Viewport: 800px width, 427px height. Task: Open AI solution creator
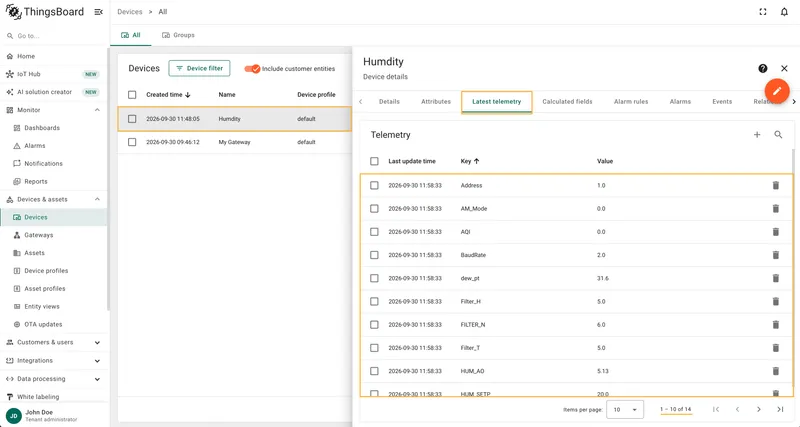tap(54, 92)
